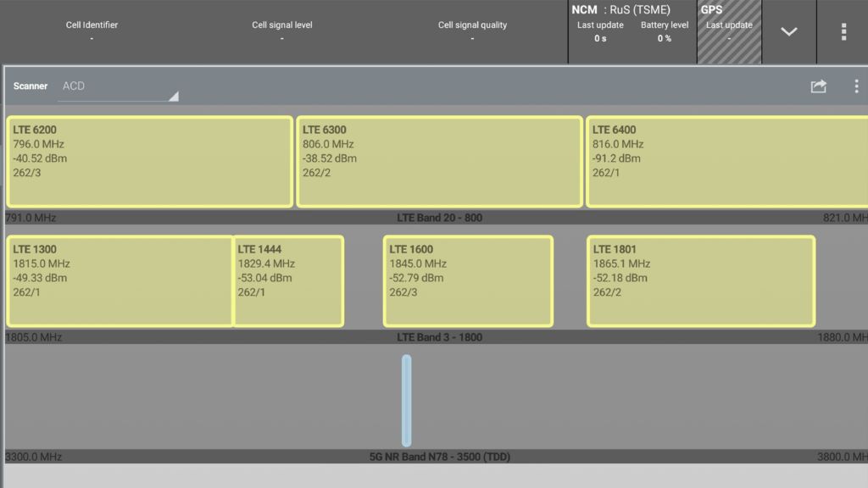Select the LTE 1801 cell card
The image size is (868, 488).
(x=701, y=280)
